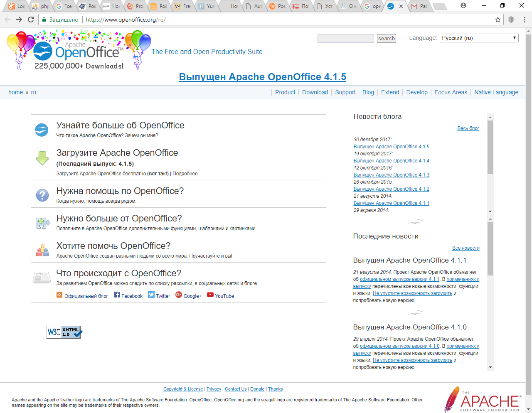Viewport: 532px width, 413px height.
Task: Open the Download menu item
Action: [315, 92]
